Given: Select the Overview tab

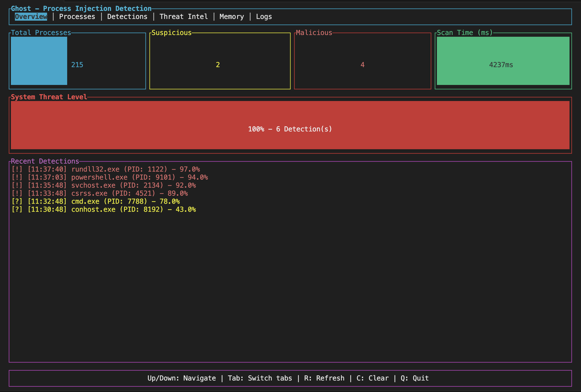Looking at the screenshot, I should pos(31,16).
